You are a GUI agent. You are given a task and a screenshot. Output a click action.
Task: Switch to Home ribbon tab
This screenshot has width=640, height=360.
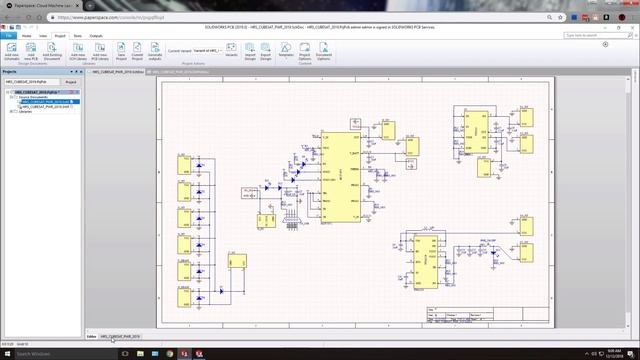[27, 36]
